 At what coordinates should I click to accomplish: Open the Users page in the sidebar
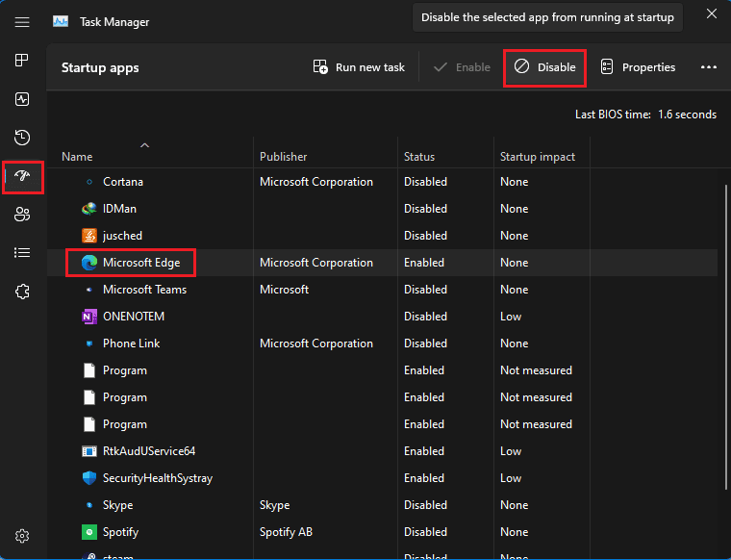[x=22, y=215]
